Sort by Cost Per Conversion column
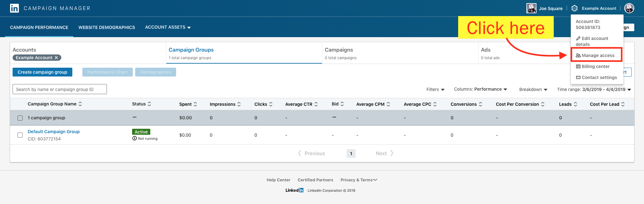This screenshot has height=204, width=644. click(x=543, y=104)
